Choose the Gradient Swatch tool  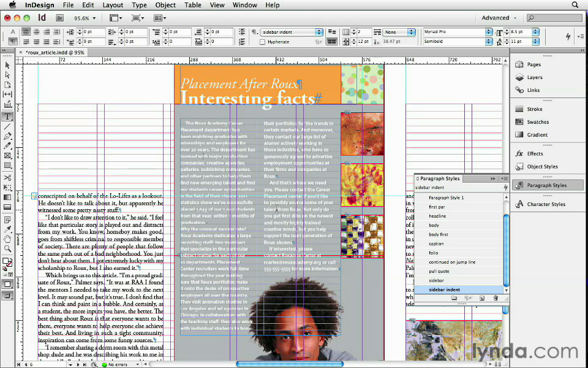[x=7, y=197]
